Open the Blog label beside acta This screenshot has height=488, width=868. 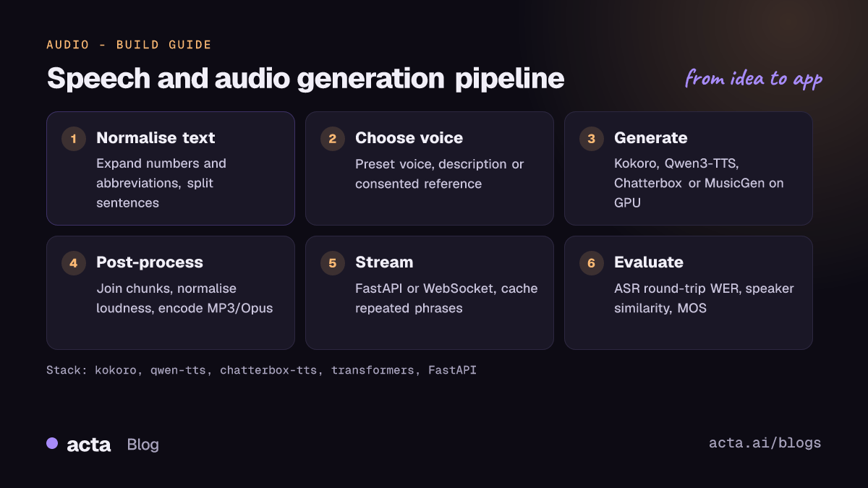(142, 445)
